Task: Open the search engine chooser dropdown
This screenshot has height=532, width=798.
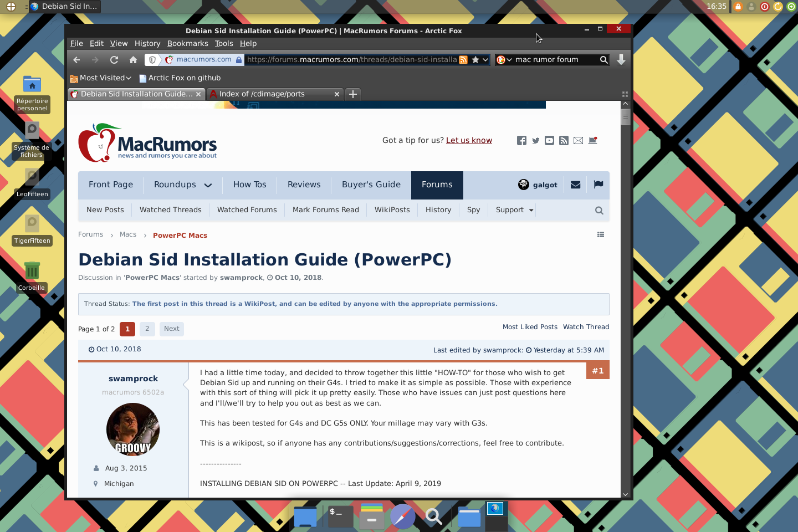Action: click(x=504, y=60)
